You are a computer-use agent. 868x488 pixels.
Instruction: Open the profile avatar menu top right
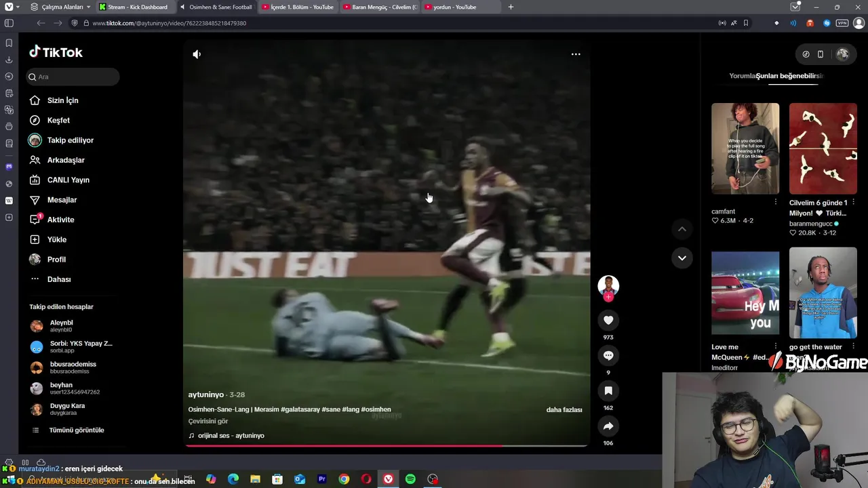pos(842,54)
